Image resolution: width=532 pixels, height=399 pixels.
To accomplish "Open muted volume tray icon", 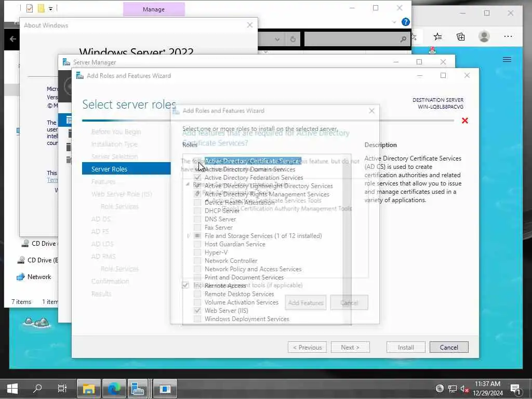I will [x=464, y=389].
